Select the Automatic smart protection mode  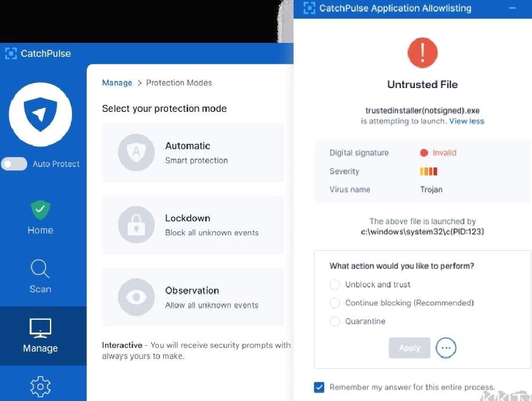(x=193, y=152)
